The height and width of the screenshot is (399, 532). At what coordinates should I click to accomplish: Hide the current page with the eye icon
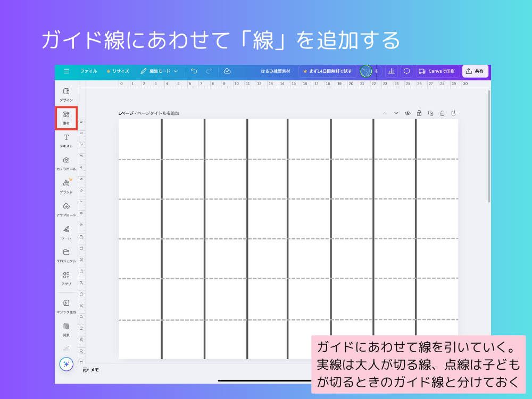pos(408,113)
